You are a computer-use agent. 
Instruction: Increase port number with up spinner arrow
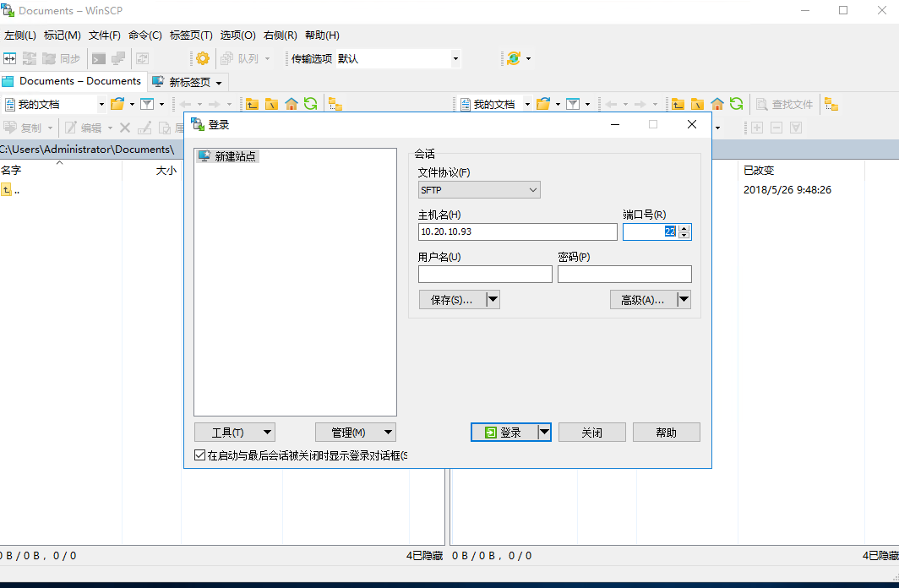(684, 228)
